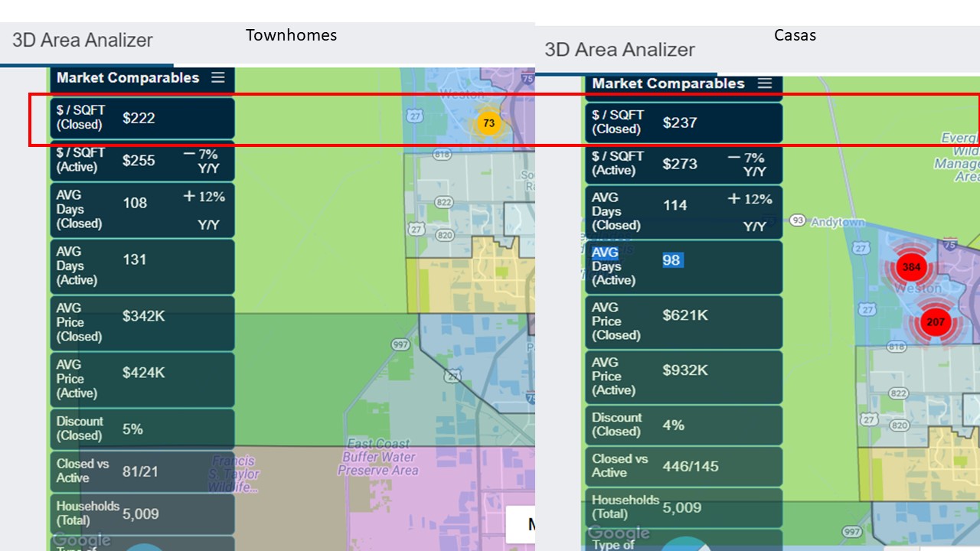Open the hamburger menu in the Casas Market Comparables panel
The width and height of the screenshot is (980, 551).
click(764, 83)
